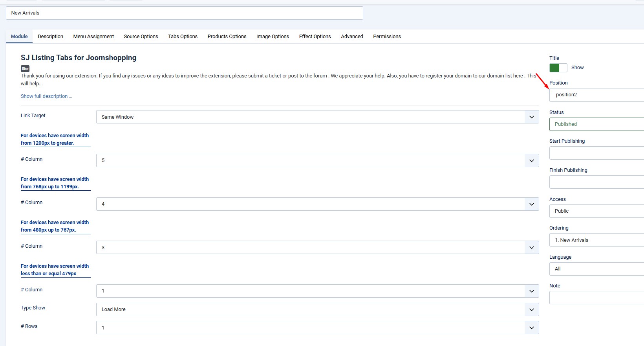
Task: Go to Source Options tab
Action: [x=141, y=37]
